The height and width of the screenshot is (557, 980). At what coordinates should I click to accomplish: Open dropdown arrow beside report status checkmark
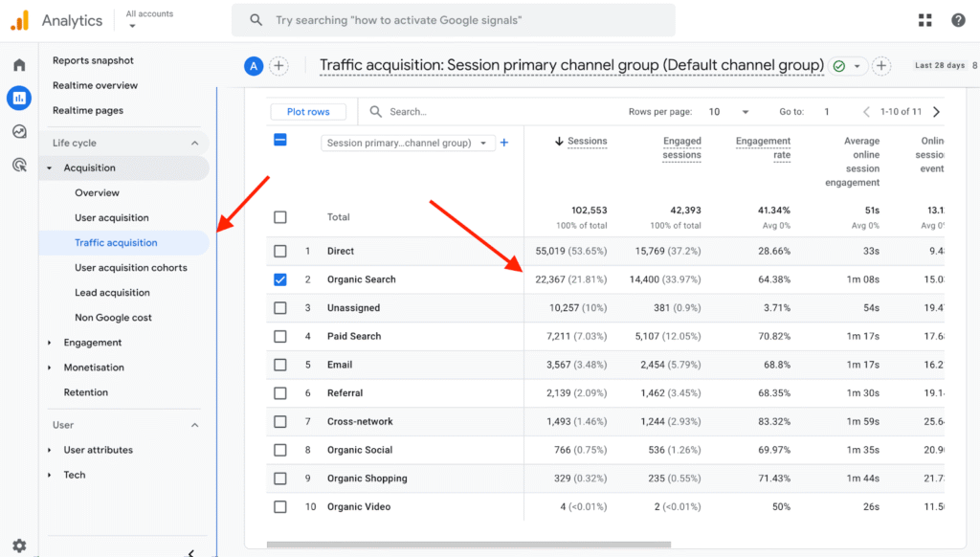tap(857, 66)
